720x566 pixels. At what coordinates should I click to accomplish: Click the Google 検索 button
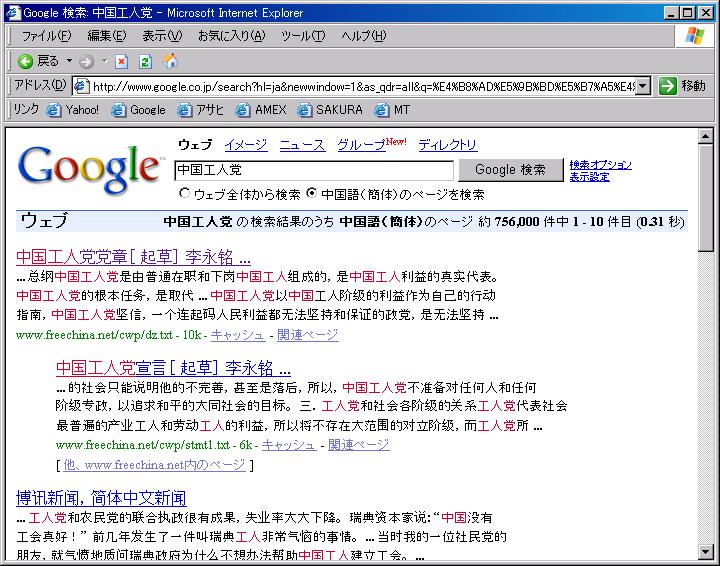[x=510, y=170]
